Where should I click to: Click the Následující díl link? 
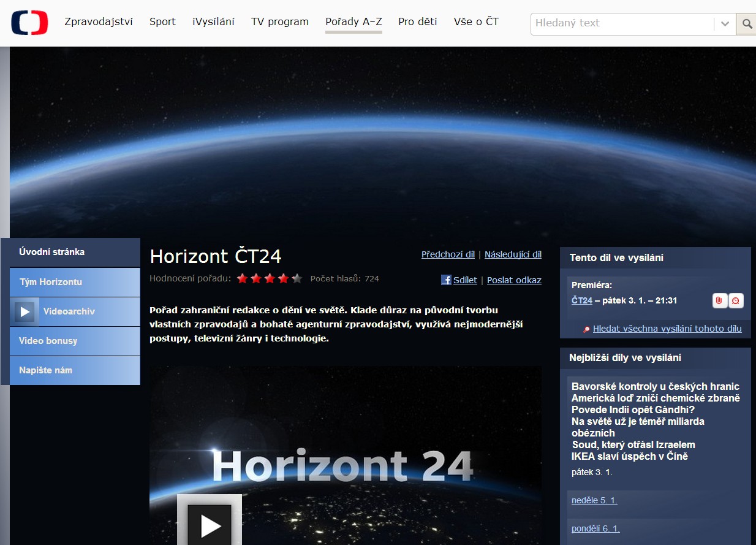(x=513, y=254)
